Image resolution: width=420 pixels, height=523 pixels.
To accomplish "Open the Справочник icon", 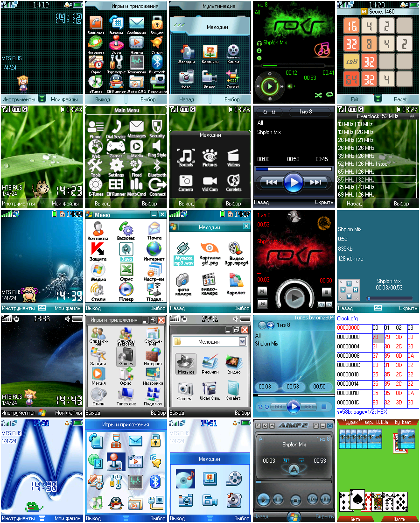I will [x=98, y=333].
